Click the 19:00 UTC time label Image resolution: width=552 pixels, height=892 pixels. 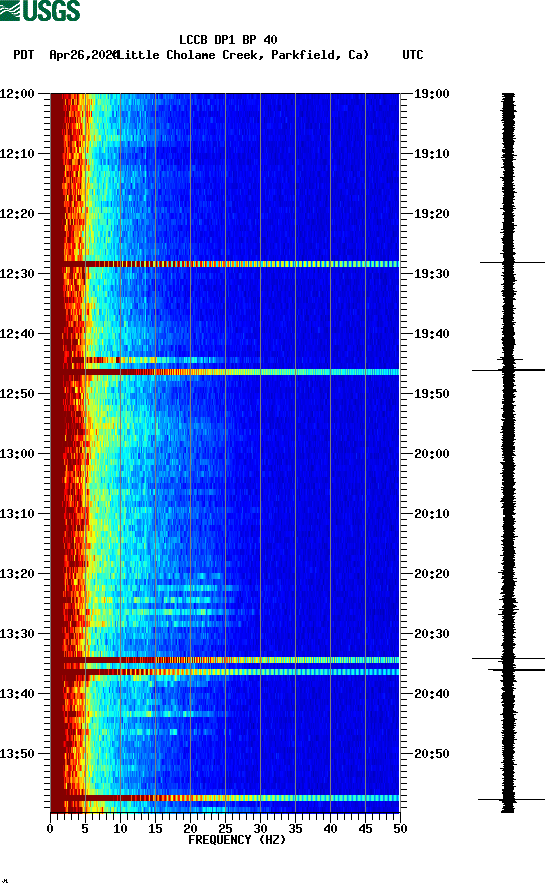point(431,93)
